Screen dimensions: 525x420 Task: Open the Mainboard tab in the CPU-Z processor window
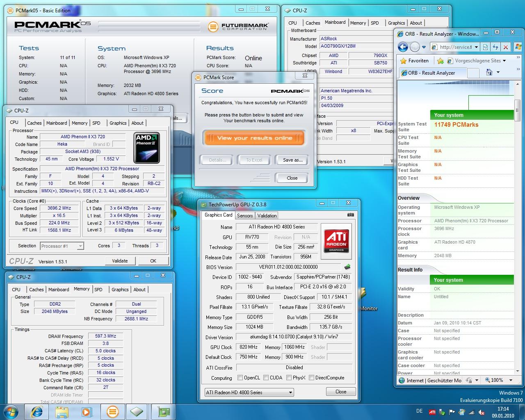point(57,123)
